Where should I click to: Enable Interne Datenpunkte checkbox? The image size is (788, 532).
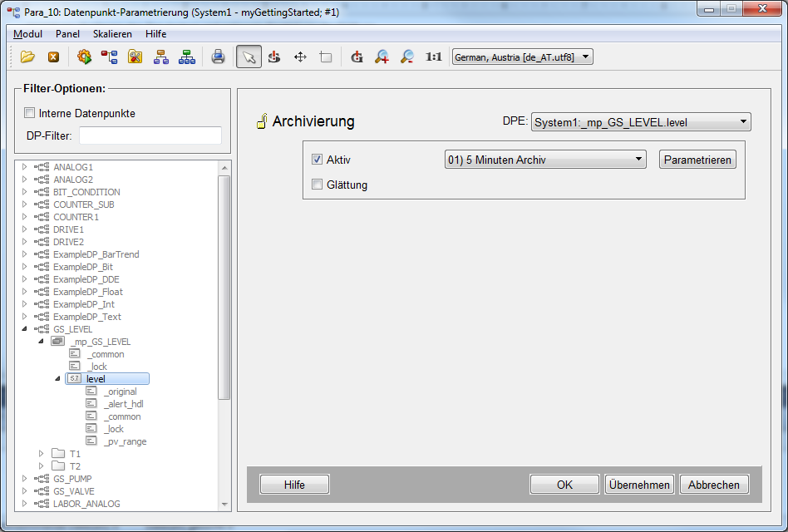(30, 113)
